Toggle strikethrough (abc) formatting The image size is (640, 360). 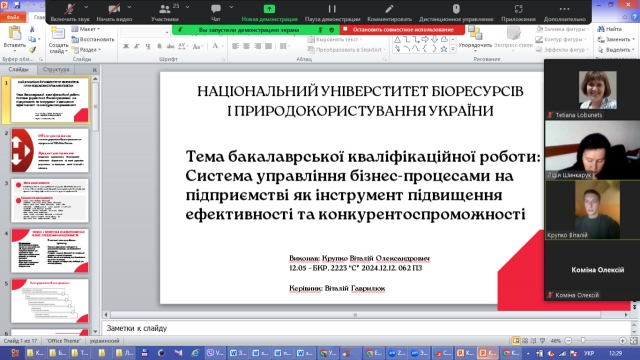(x=170, y=47)
